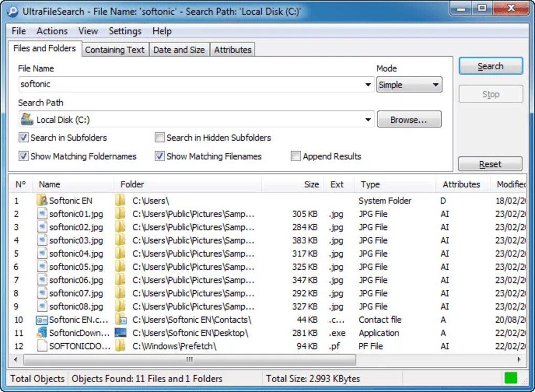
Task: Click the Prefetch folder icon in row 12
Action: coord(120,346)
